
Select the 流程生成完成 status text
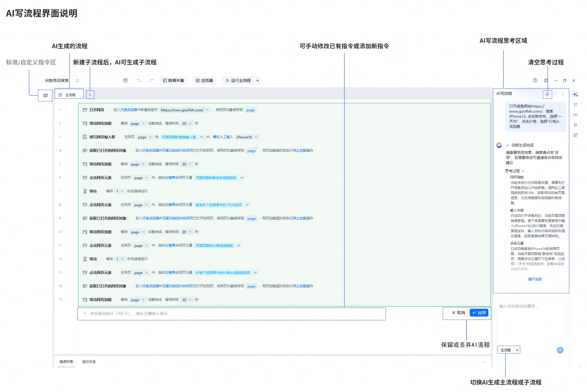(522, 145)
